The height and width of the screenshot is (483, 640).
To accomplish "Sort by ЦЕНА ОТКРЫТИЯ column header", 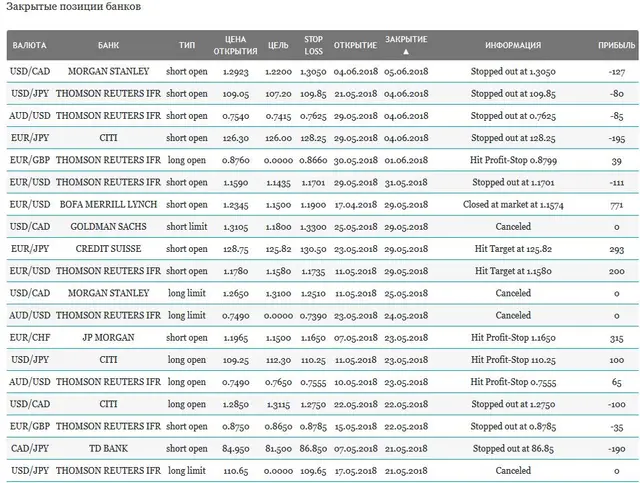I will [236, 45].
